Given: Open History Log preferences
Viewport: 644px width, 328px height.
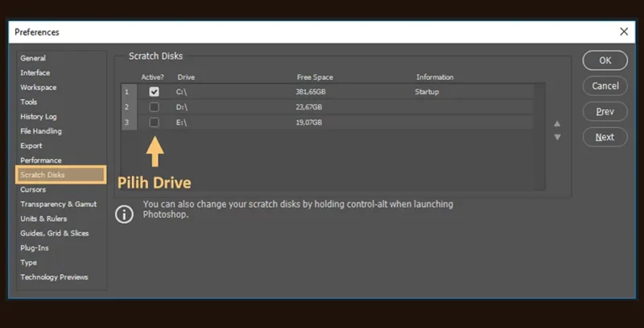Looking at the screenshot, I should click(x=38, y=116).
